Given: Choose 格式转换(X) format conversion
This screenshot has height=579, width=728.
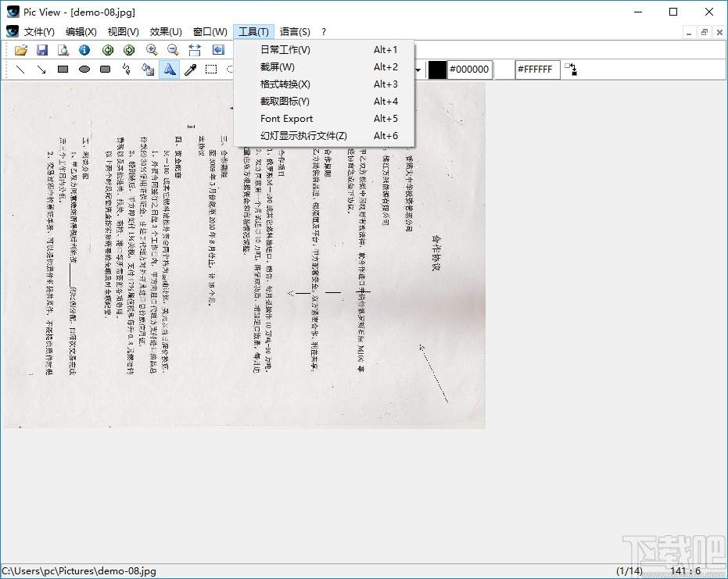Looking at the screenshot, I should click(x=324, y=84).
